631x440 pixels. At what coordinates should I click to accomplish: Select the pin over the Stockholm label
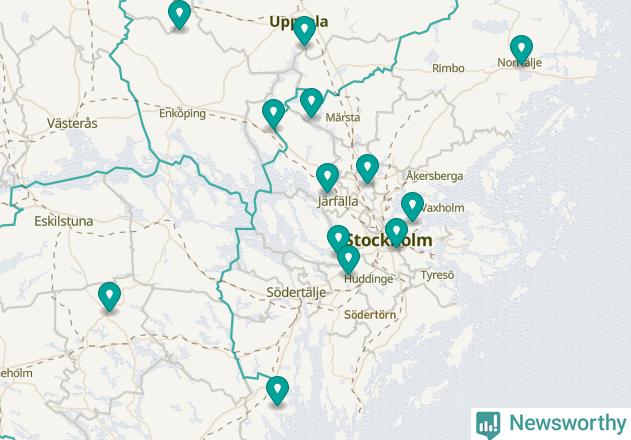click(x=396, y=233)
